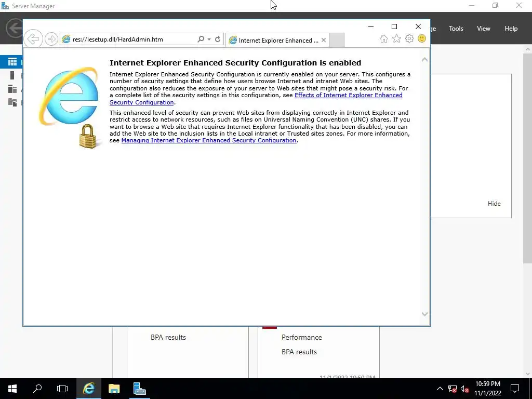
Task: Open volume tray icon
Action: (464, 389)
